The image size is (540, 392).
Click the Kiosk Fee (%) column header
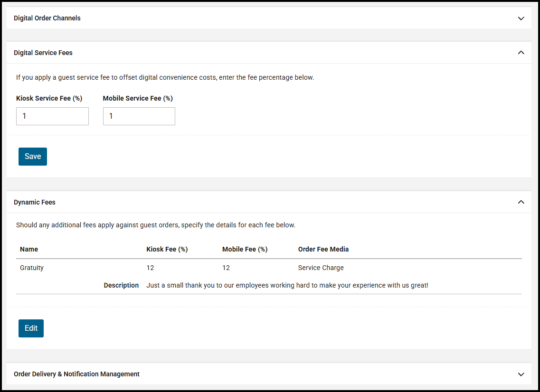click(167, 249)
